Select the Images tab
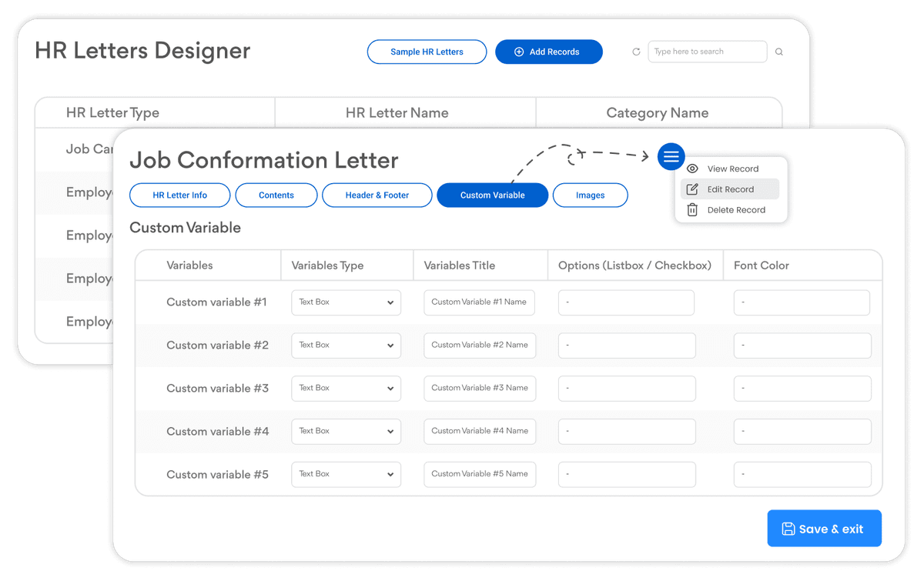 point(590,195)
